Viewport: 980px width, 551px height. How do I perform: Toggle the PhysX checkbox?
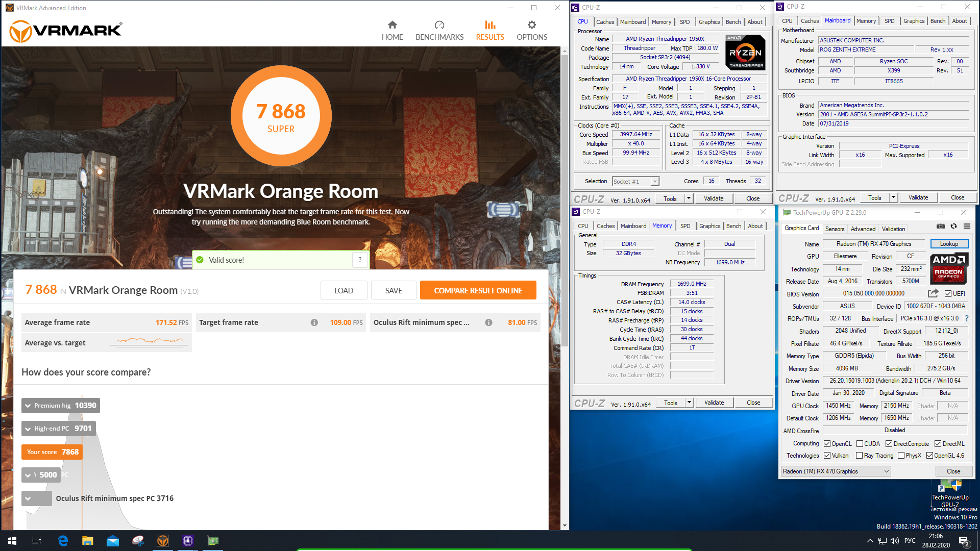(x=901, y=456)
